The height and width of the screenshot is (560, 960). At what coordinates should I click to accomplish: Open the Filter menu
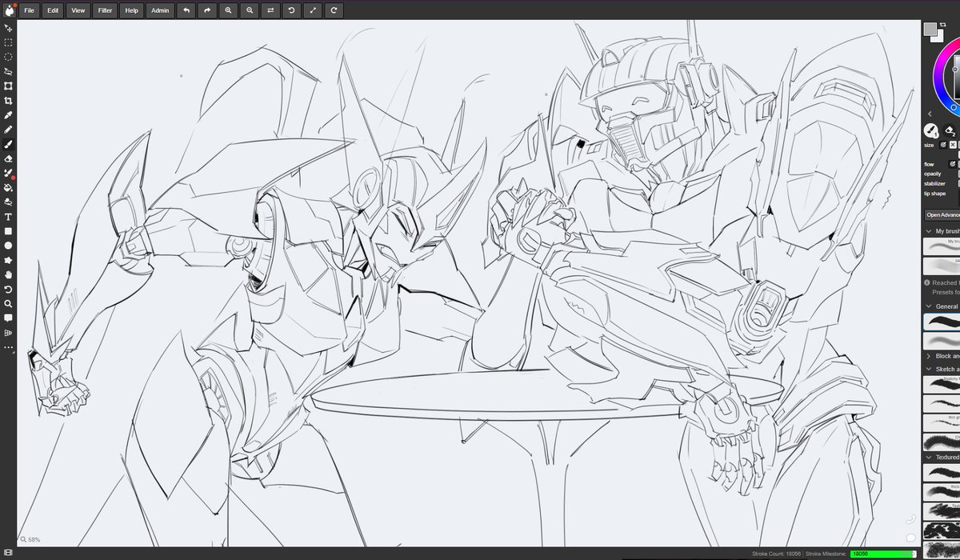point(105,10)
